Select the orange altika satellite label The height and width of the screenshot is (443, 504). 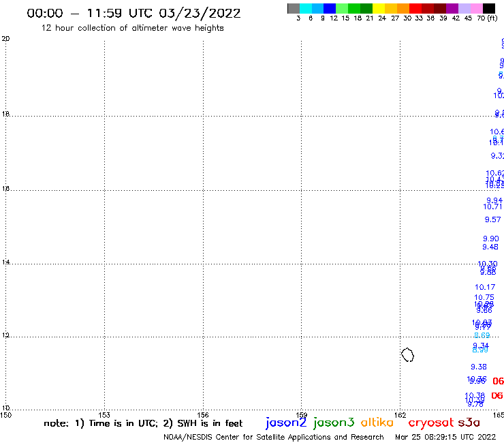[x=377, y=422]
